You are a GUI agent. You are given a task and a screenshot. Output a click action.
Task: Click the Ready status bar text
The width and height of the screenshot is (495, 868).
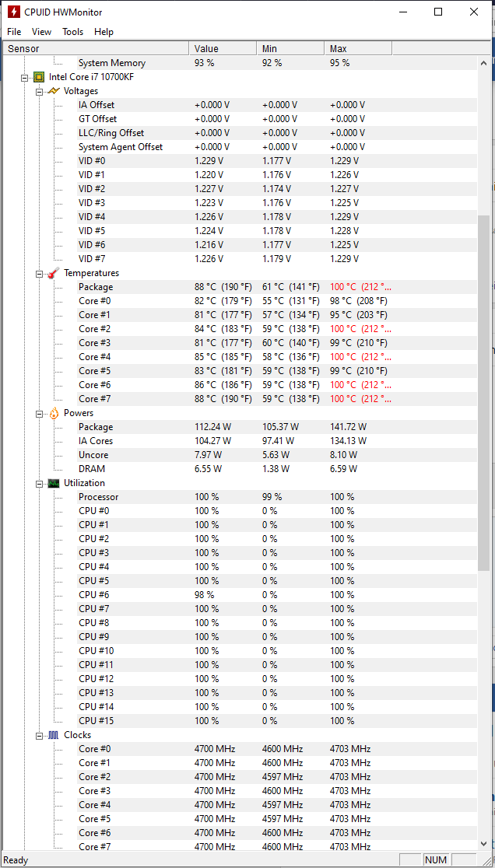[x=16, y=860]
